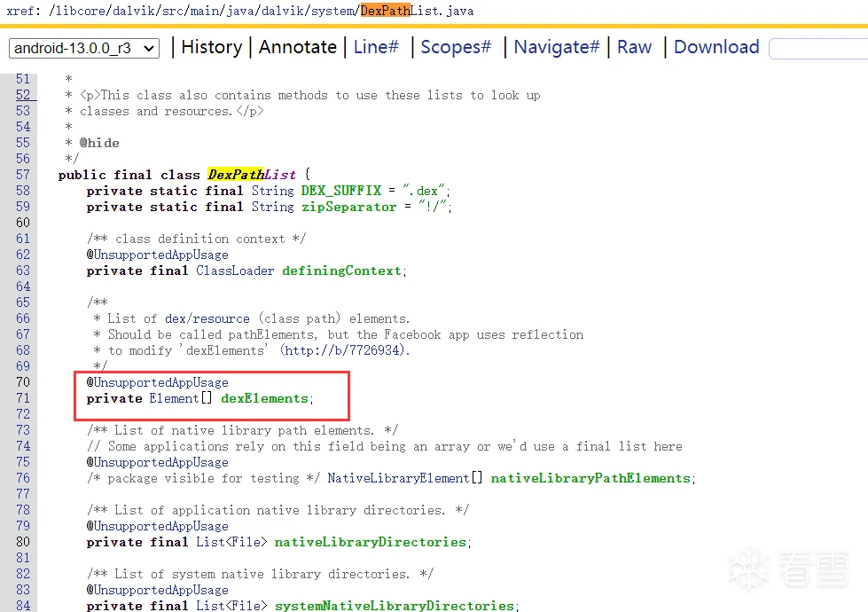
Task: Open java folder in xref path
Action: pos(239,11)
